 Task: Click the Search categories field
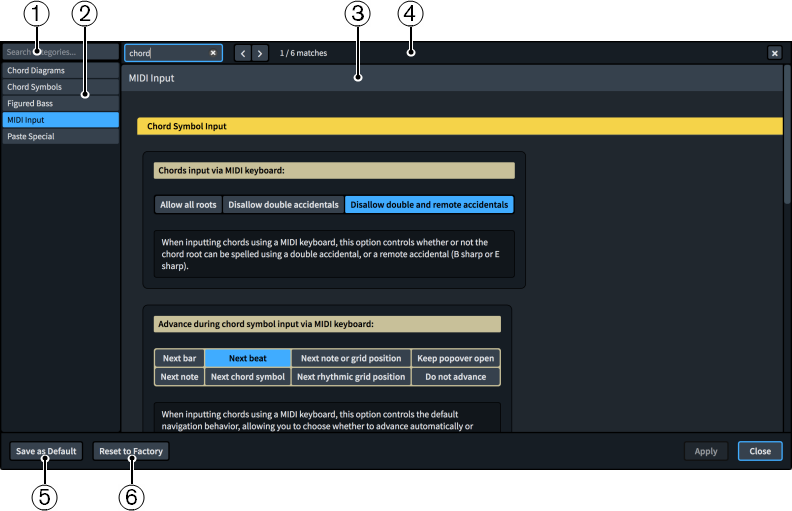tap(61, 52)
